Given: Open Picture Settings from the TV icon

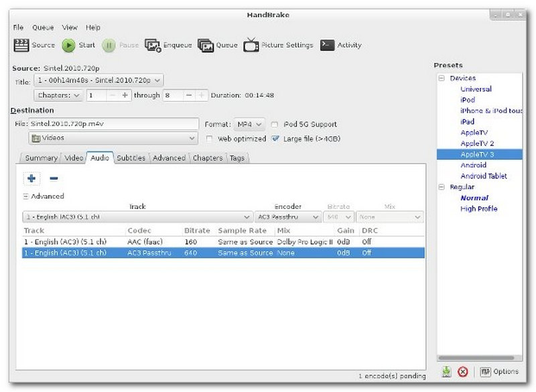Looking at the screenshot, I should 251,46.
